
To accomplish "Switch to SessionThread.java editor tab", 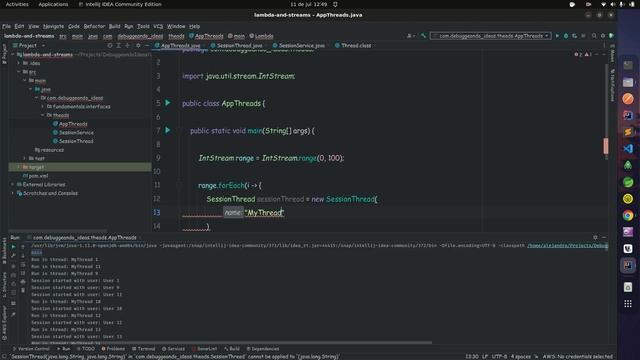I will click(237, 45).
